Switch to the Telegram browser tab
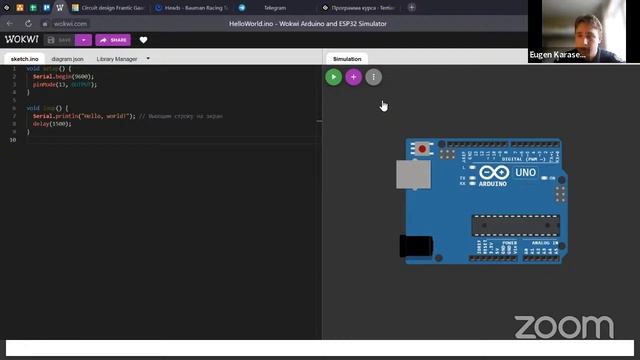Screen dimensions: 640x360 [275, 8]
